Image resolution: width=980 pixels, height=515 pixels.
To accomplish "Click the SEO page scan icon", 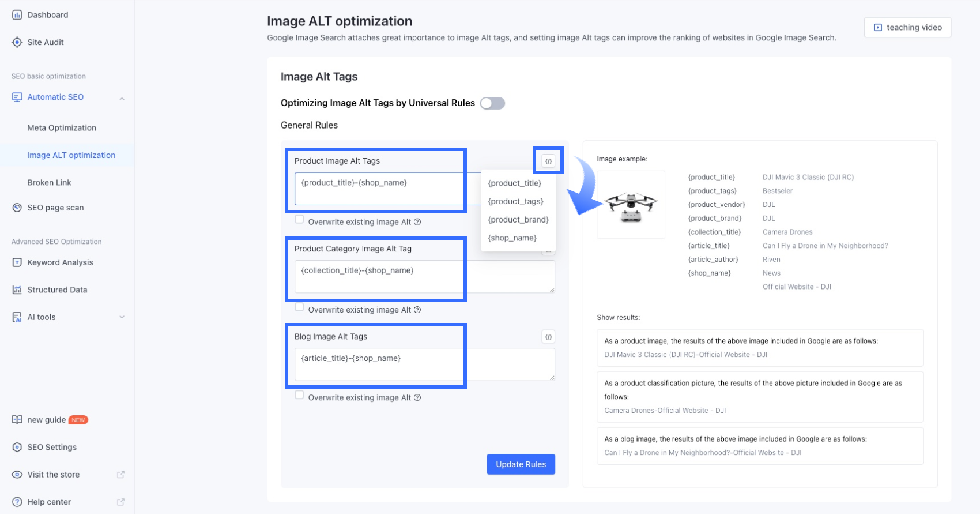I will click(x=17, y=208).
